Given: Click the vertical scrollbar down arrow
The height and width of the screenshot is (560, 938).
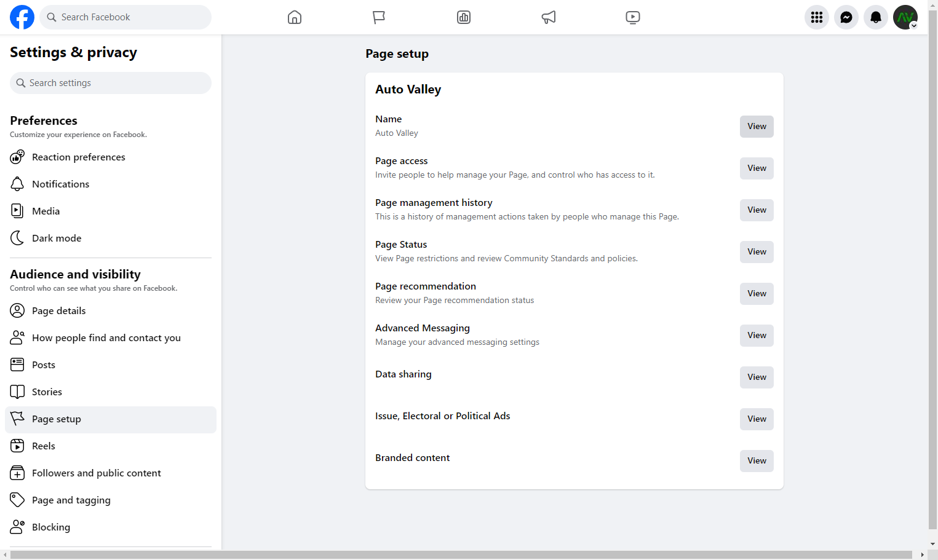Looking at the screenshot, I should [933, 544].
